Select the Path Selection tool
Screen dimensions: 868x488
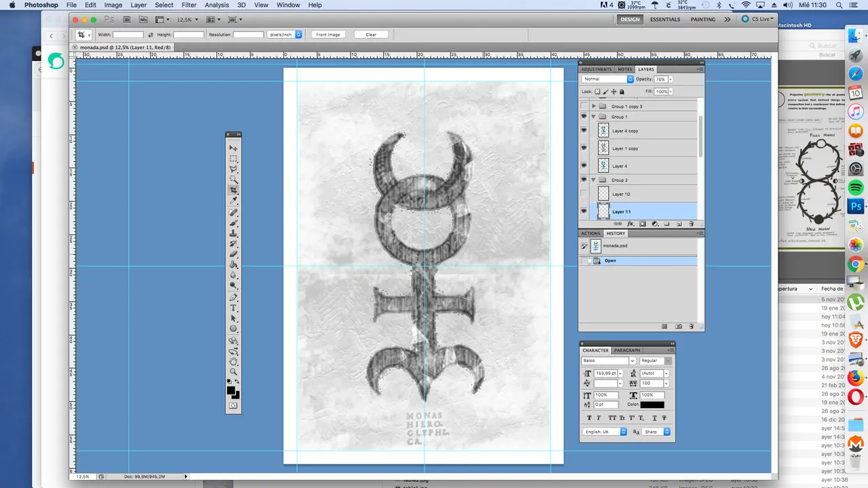[233, 318]
